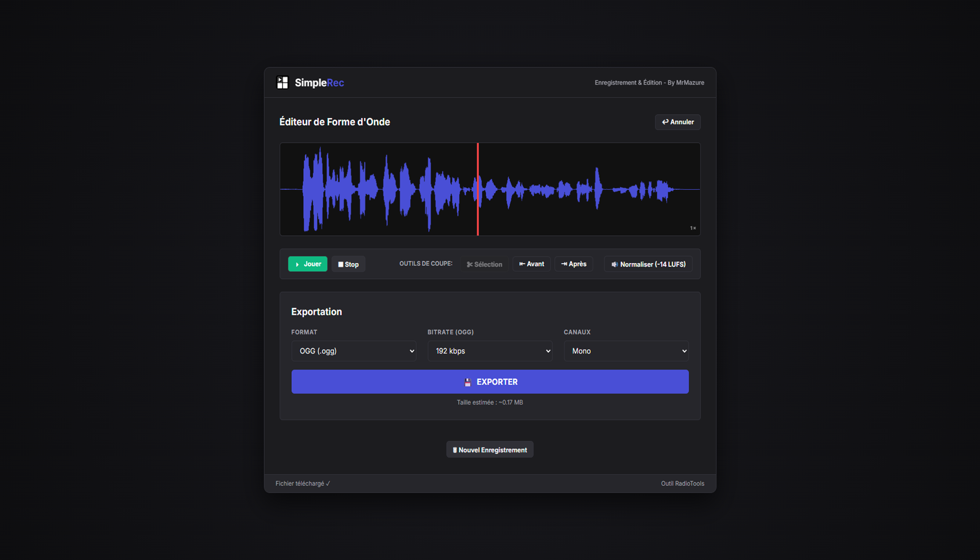The image size is (980, 560).
Task: Click the 1× zoom indicator in waveform
Action: pos(693,228)
